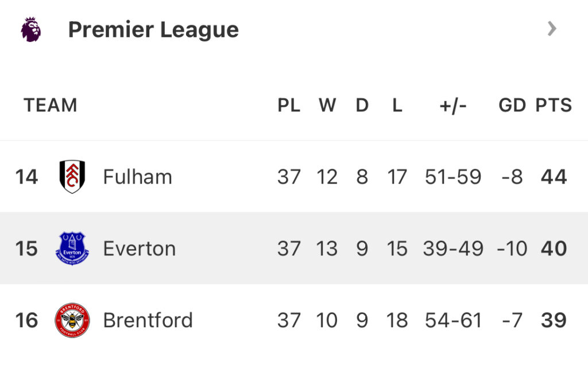Click Everton's 40 points value
This screenshot has height=365, width=588.
point(554,248)
